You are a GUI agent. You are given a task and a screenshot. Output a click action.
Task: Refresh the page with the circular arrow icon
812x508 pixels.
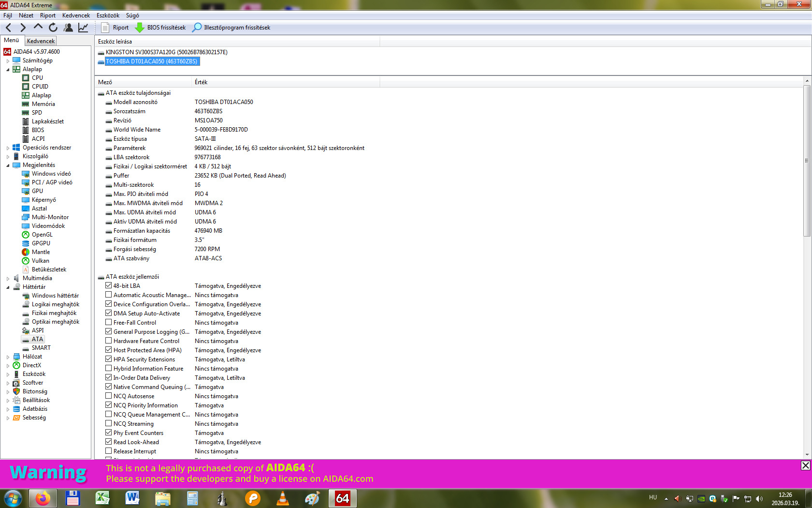click(53, 28)
